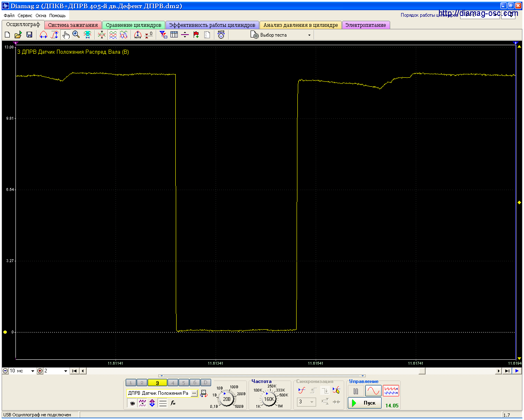Image resolution: width=524 pixels, height=420 pixels.
Task: Jump to end of recording
Action: [x=507, y=371]
